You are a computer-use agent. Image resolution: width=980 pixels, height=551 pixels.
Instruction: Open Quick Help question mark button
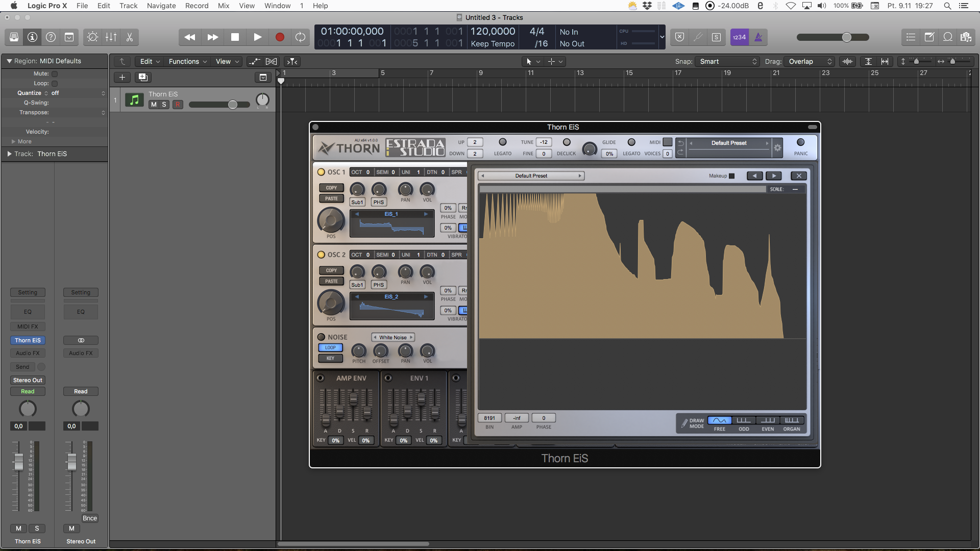click(51, 37)
